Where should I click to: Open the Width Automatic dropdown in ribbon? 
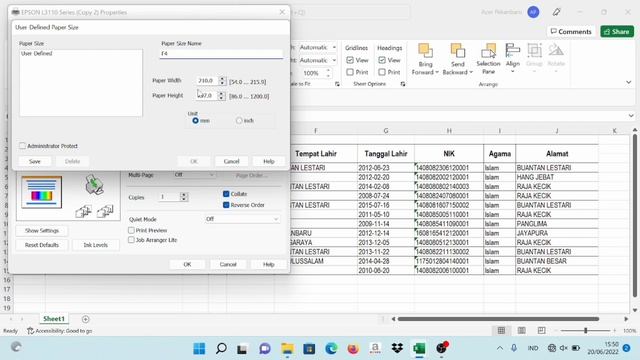click(334, 48)
